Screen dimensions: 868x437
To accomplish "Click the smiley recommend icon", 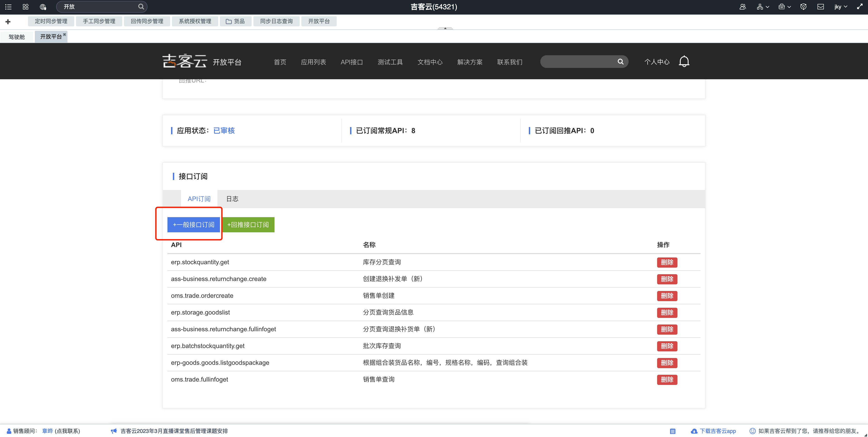I will 752,431.
